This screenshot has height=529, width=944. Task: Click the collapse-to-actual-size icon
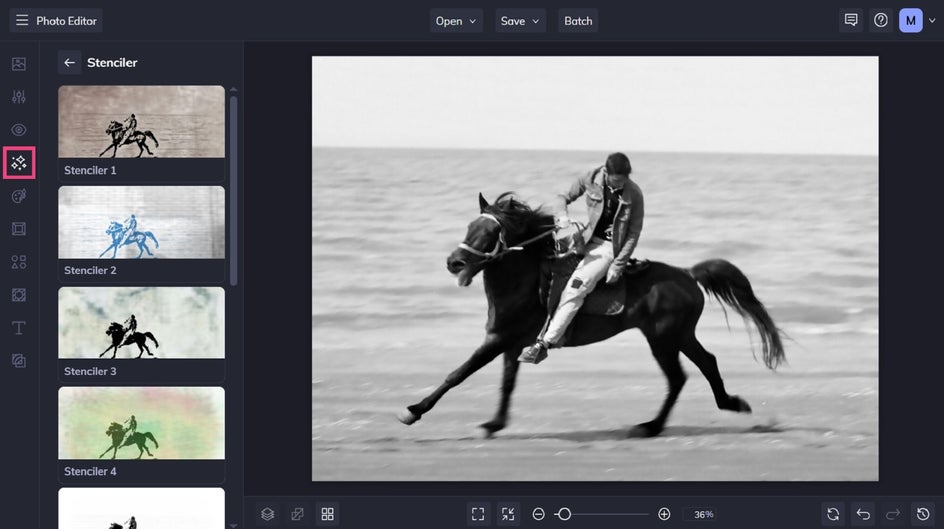[508, 514]
